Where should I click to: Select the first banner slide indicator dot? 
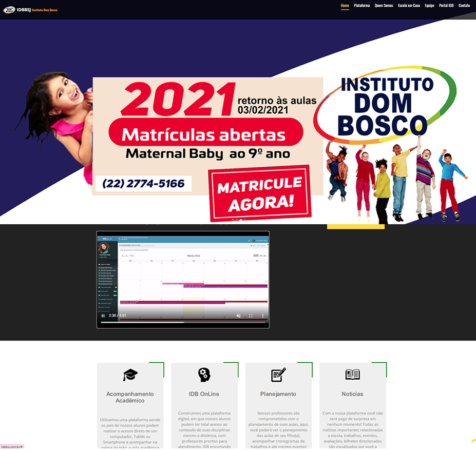coord(233,221)
